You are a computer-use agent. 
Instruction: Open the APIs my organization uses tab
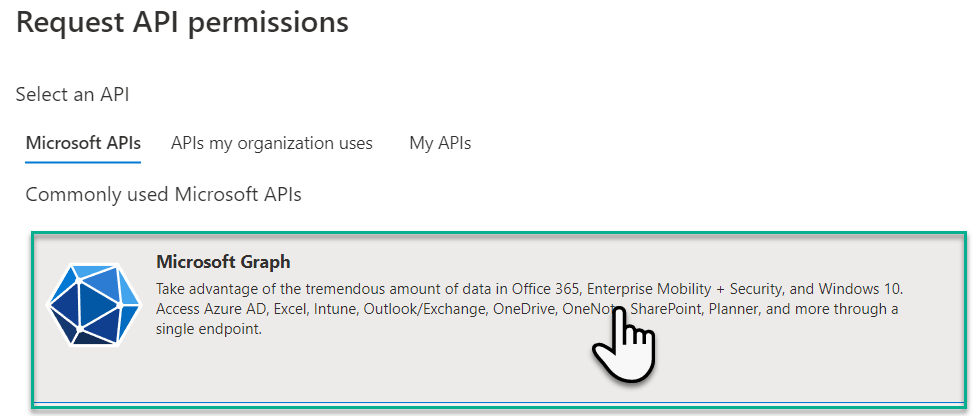(272, 143)
